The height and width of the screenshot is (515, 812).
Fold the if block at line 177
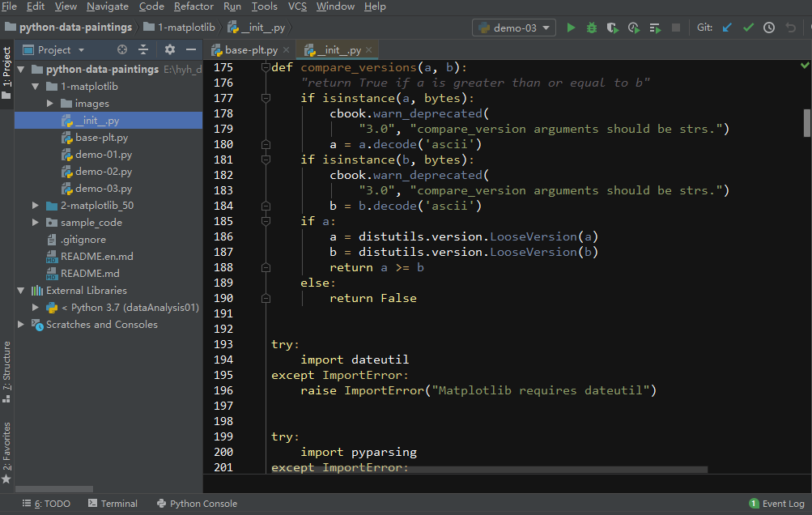[266, 98]
